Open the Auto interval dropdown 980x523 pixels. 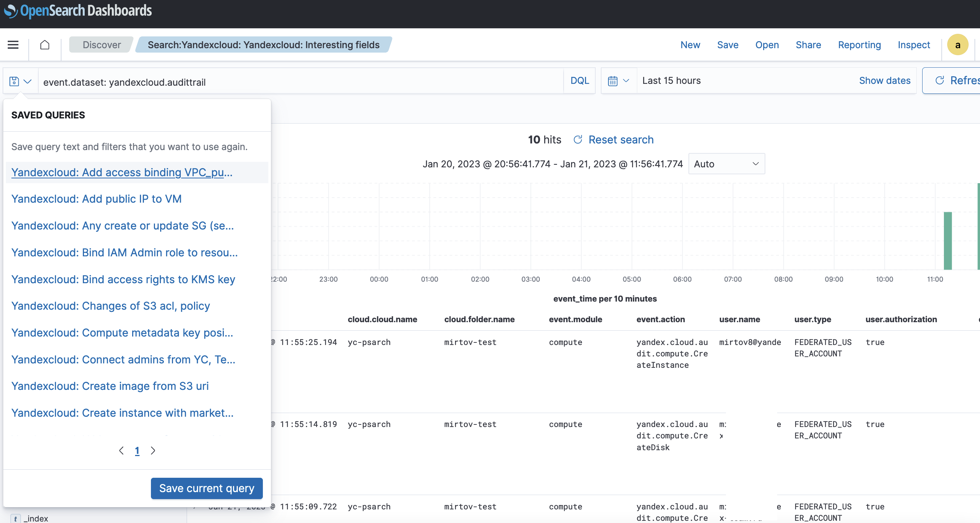click(726, 164)
